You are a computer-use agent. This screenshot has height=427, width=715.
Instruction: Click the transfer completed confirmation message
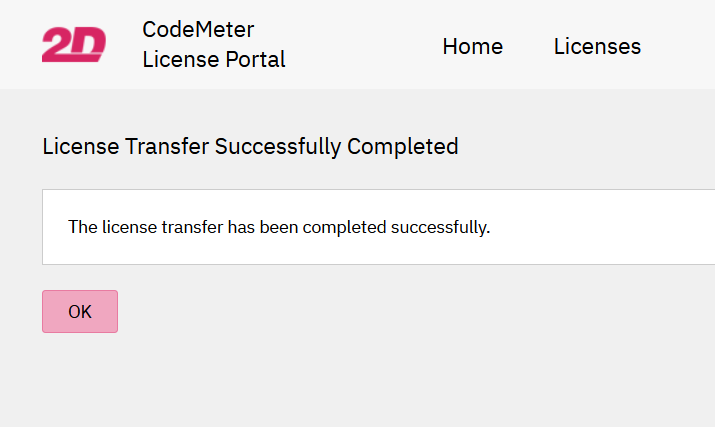[x=279, y=227]
